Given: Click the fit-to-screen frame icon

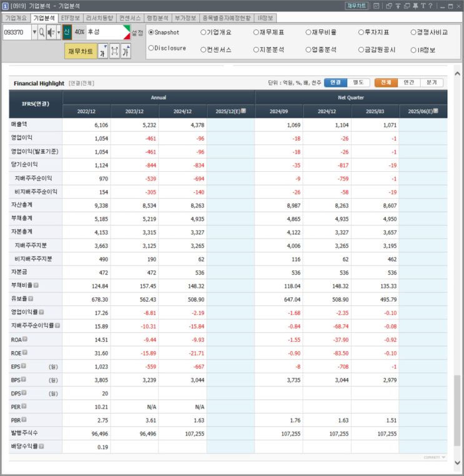Looking at the screenshot, I should click(x=114, y=51).
